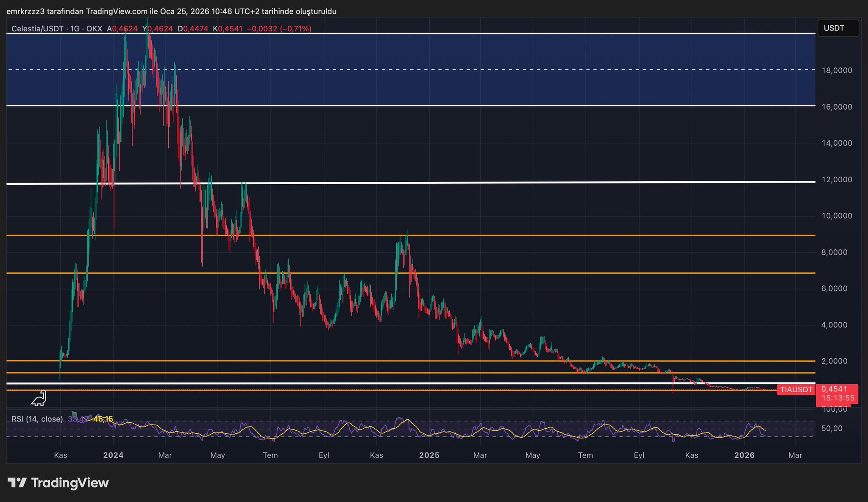Viewport: 868px width, 502px height.
Task: Click the dinosaur icon on chart
Action: coord(39,399)
